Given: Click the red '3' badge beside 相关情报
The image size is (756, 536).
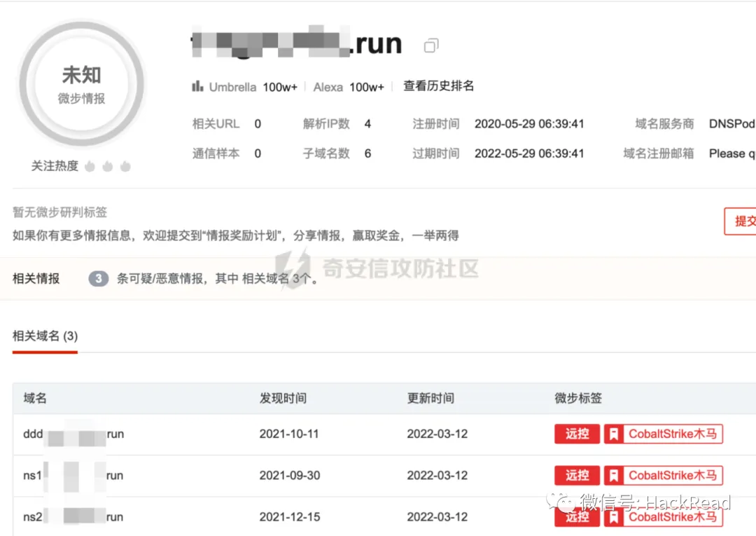Looking at the screenshot, I should (x=97, y=278).
